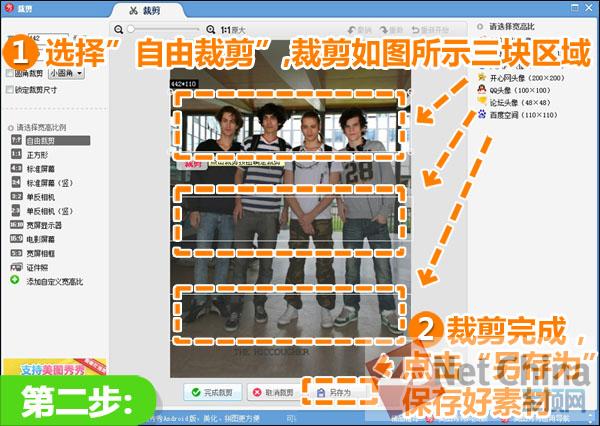This screenshot has height=426, width=600.
Task: Pick the 单反相机（竖） ratio icon
Action: click(16, 211)
